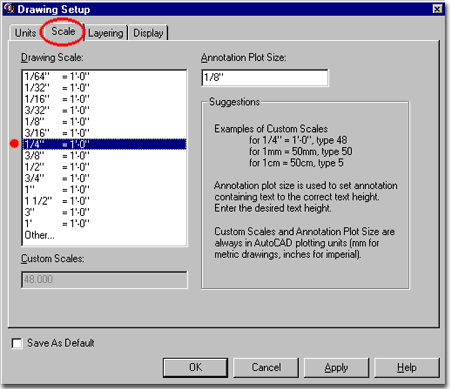The image size is (450, 389).
Task: Confirm with the OK button
Action: [x=195, y=368]
